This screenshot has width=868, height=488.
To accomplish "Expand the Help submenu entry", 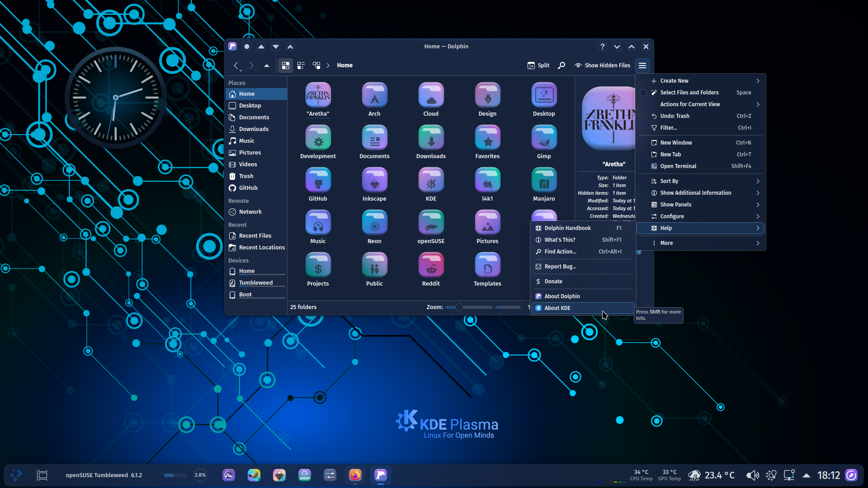I will coord(701,228).
